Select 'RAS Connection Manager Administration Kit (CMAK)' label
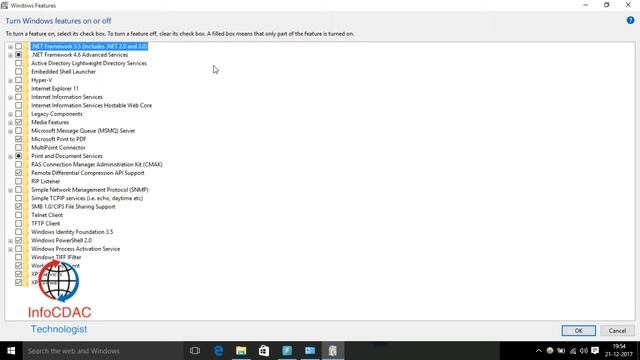The width and height of the screenshot is (640, 360). click(97, 164)
